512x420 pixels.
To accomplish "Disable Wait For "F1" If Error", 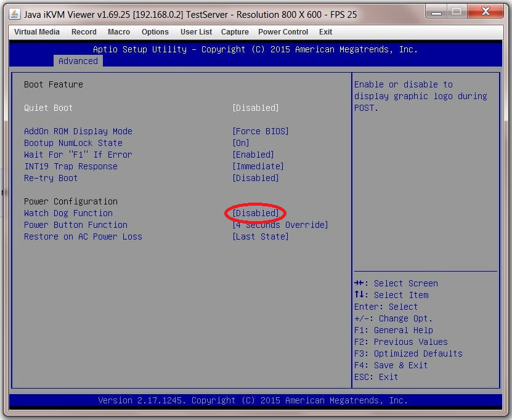I will [253, 155].
